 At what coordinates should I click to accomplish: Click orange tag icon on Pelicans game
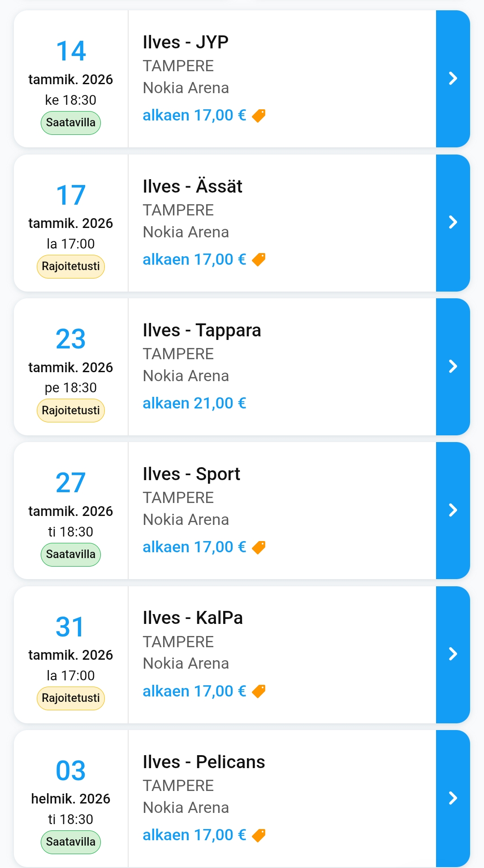(x=259, y=835)
